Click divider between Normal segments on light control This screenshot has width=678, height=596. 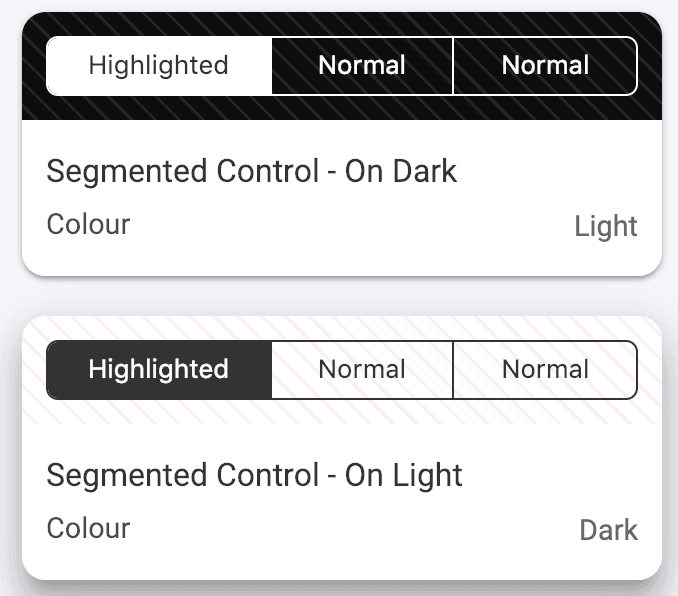pyautogui.click(x=453, y=370)
